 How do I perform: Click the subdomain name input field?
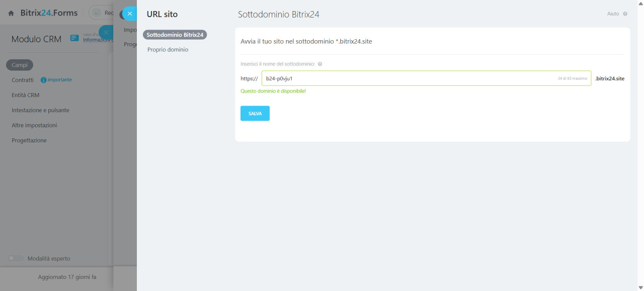coord(426,78)
